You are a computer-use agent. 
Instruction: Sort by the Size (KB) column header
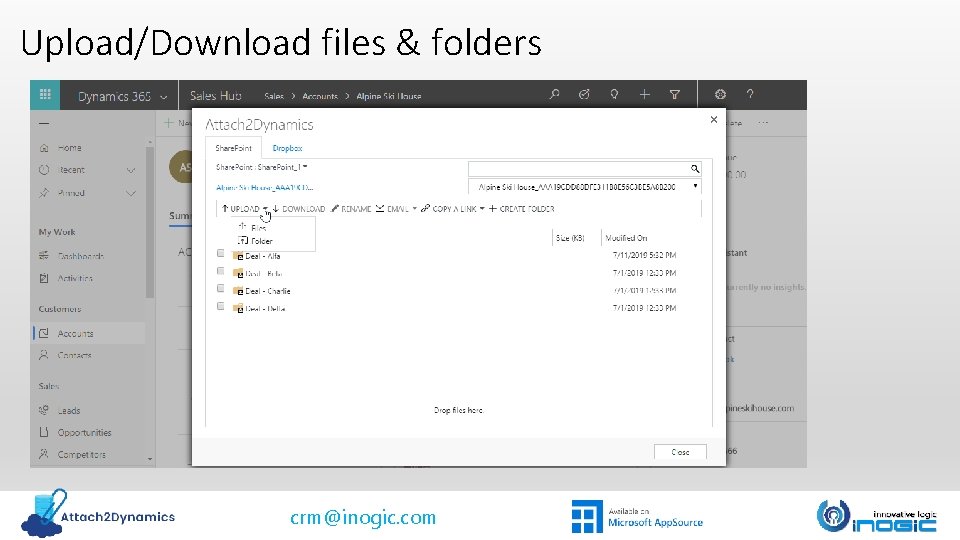point(569,238)
